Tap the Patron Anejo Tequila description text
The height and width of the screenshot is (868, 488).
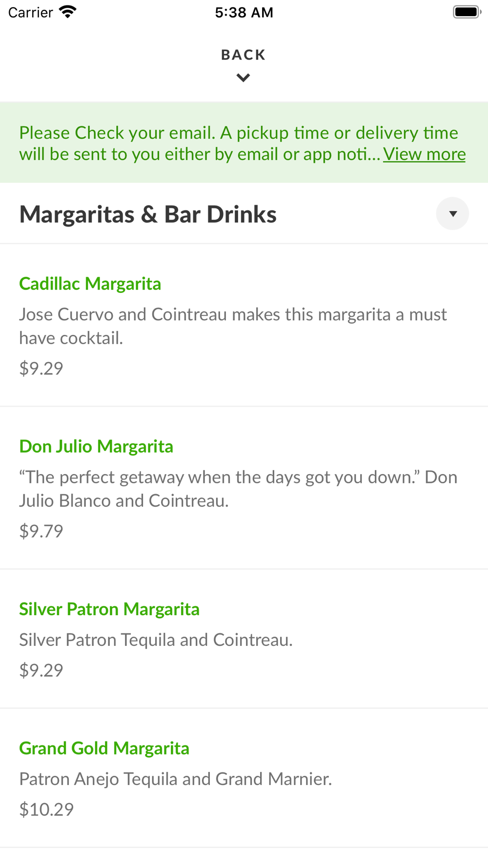tap(175, 779)
